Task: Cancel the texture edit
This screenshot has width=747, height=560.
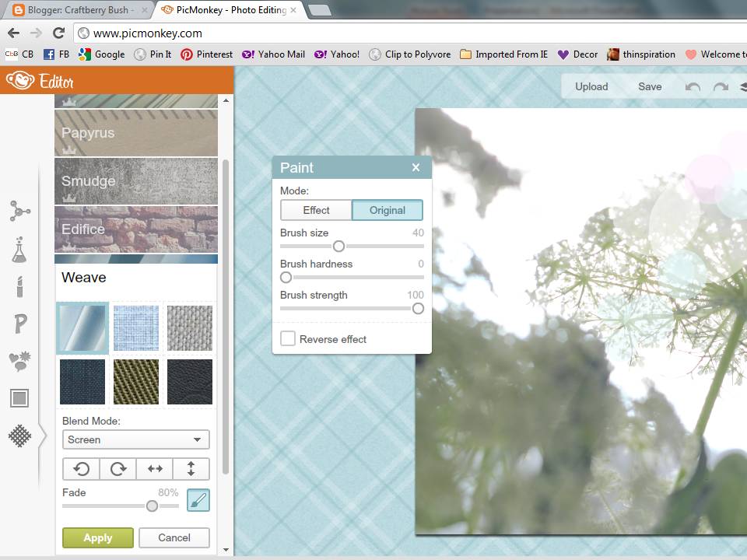Action: tap(174, 537)
